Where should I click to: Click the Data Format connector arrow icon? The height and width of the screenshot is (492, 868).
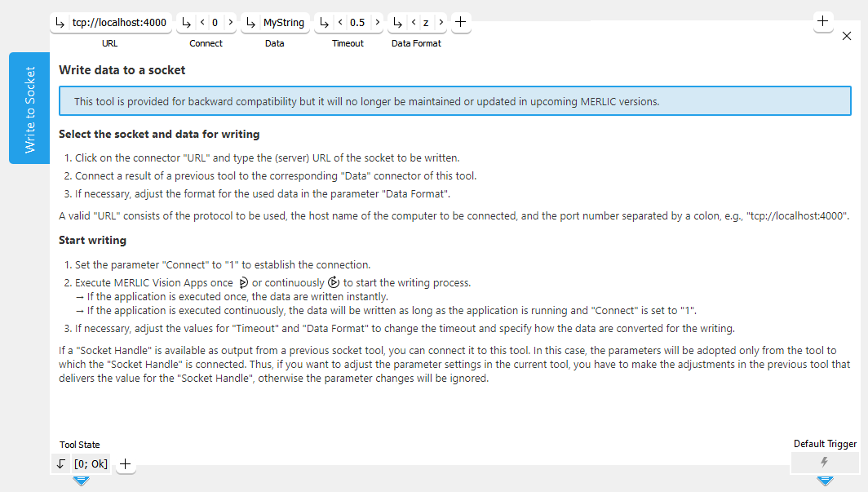point(399,23)
